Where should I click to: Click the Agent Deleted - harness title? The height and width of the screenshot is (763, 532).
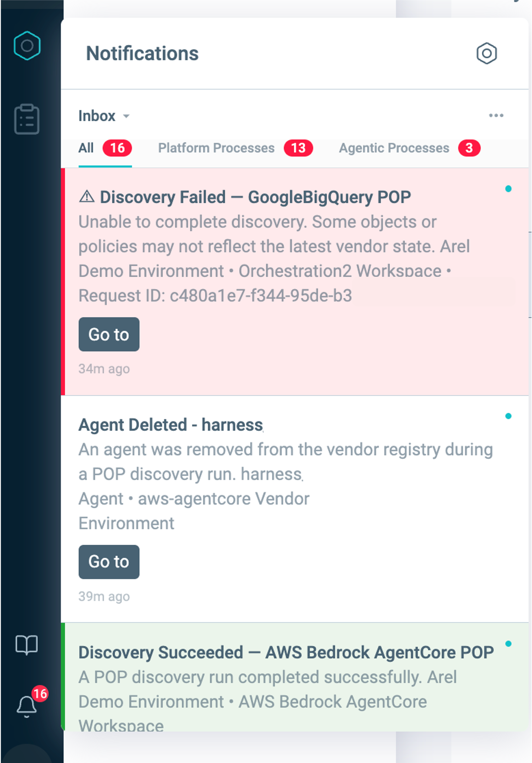coord(171,425)
